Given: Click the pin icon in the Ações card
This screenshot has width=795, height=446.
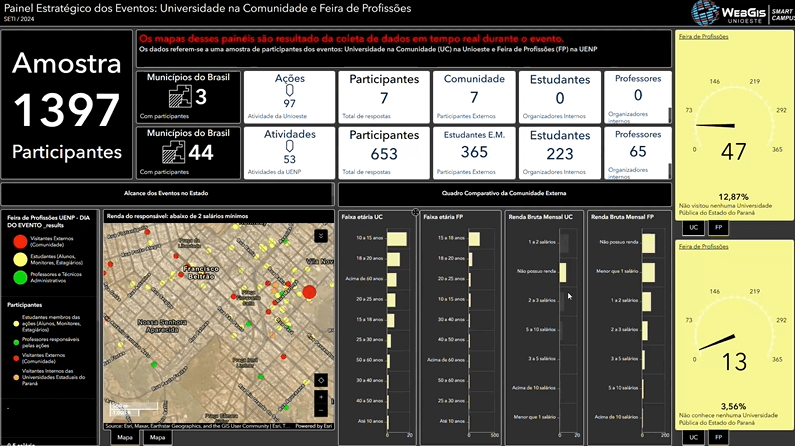Looking at the screenshot, I should pos(290,91).
